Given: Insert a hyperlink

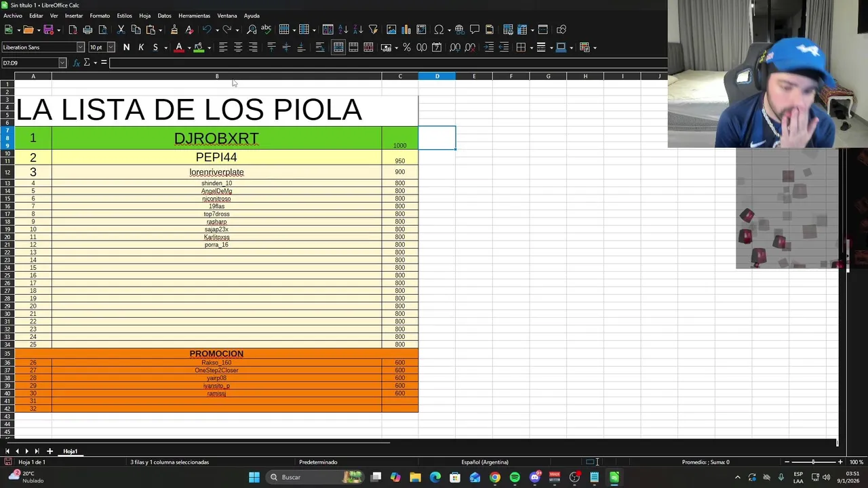Looking at the screenshot, I should click(459, 30).
